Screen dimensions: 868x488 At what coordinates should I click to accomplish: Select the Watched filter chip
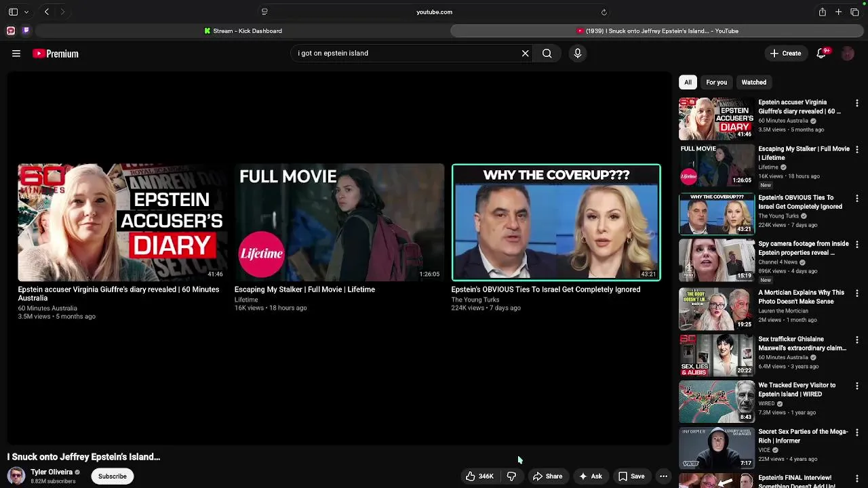point(753,82)
